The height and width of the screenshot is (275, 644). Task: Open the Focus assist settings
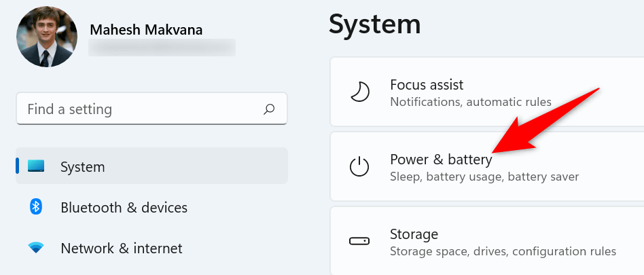(x=427, y=85)
